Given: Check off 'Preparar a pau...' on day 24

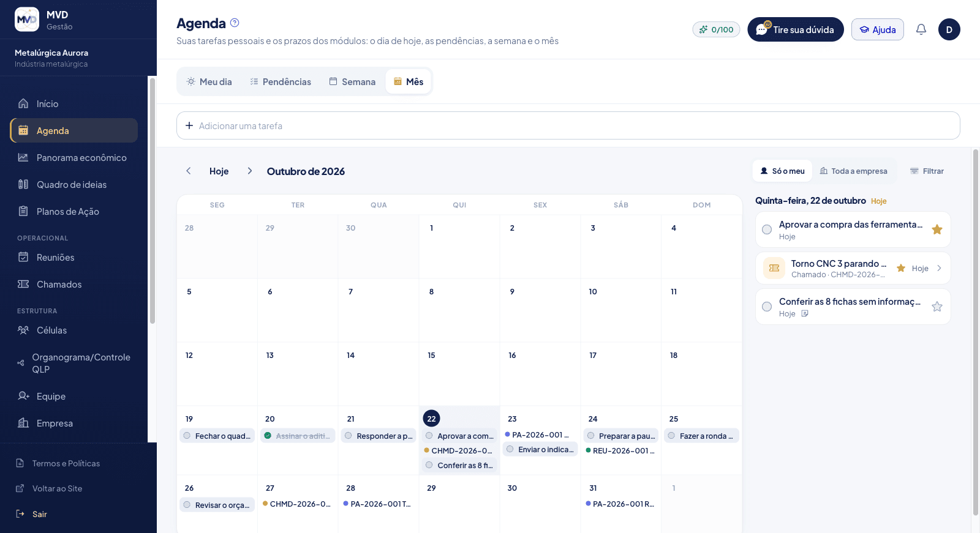Looking at the screenshot, I should pyautogui.click(x=590, y=436).
